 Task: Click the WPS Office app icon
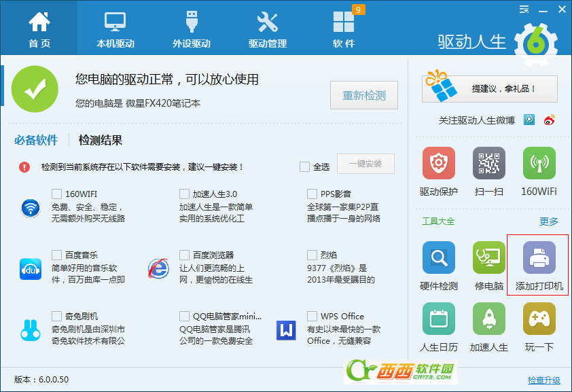[286, 330]
